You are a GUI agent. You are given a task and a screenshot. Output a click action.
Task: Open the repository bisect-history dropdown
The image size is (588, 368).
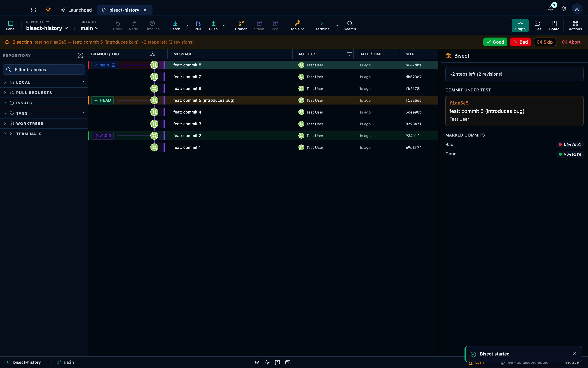(x=47, y=28)
